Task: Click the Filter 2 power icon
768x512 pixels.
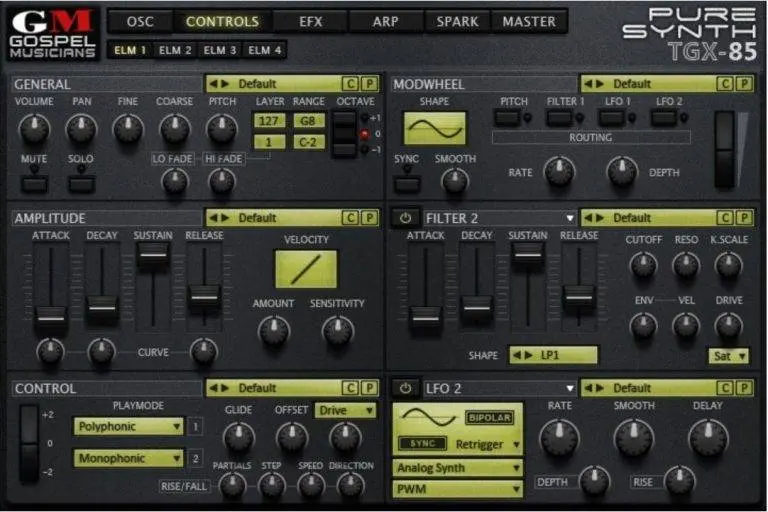Action: tap(406, 218)
